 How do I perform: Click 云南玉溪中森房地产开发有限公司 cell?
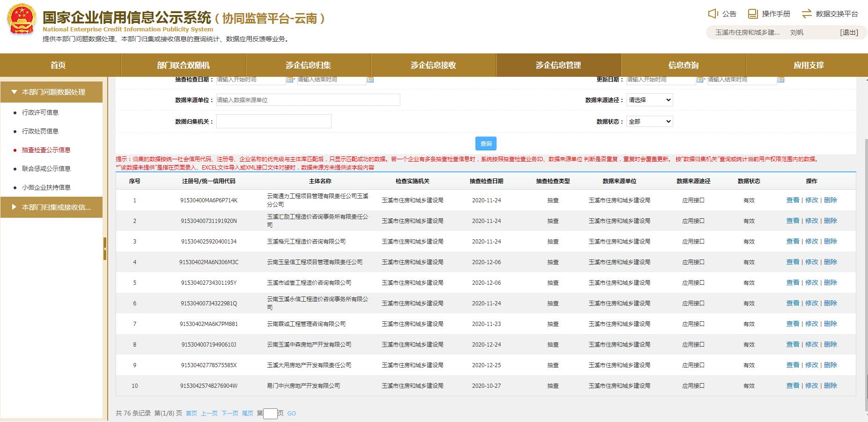click(309, 344)
